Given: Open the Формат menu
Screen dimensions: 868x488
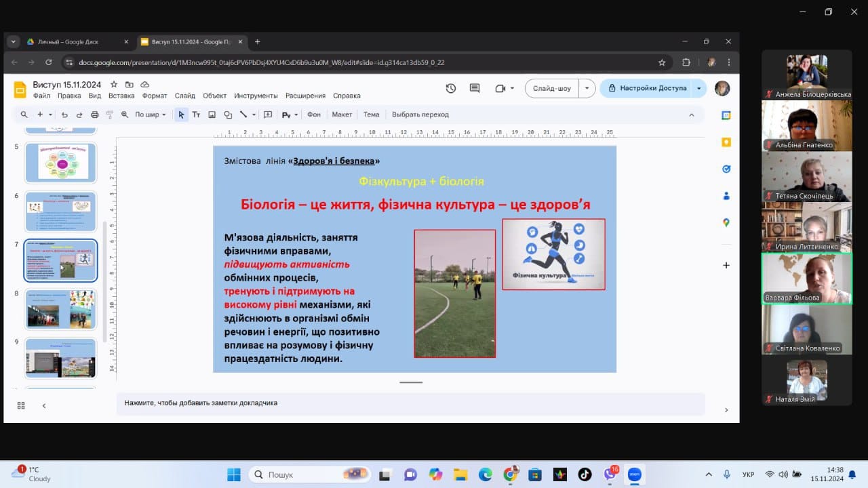Looking at the screenshot, I should pyautogui.click(x=155, y=96).
